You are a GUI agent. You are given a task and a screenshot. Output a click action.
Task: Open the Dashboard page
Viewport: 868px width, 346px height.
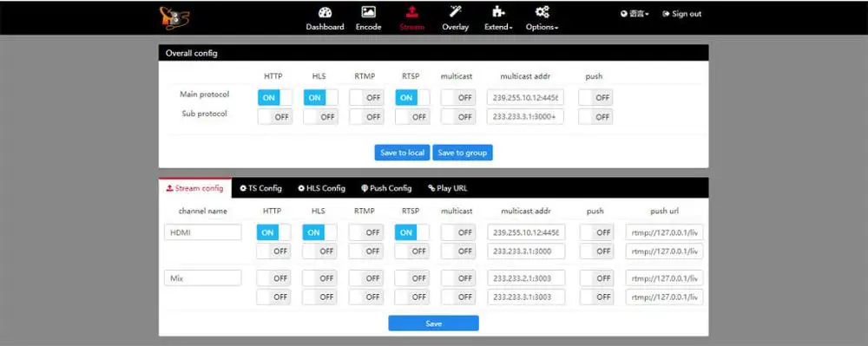325,18
